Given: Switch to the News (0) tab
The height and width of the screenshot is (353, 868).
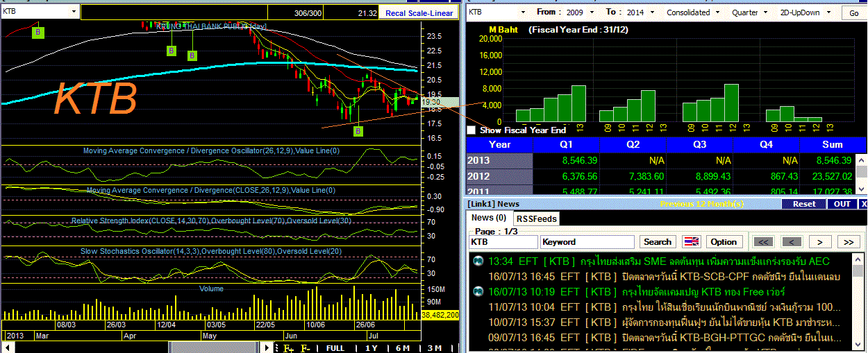Looking at the screenshot, I should point(488,218).
